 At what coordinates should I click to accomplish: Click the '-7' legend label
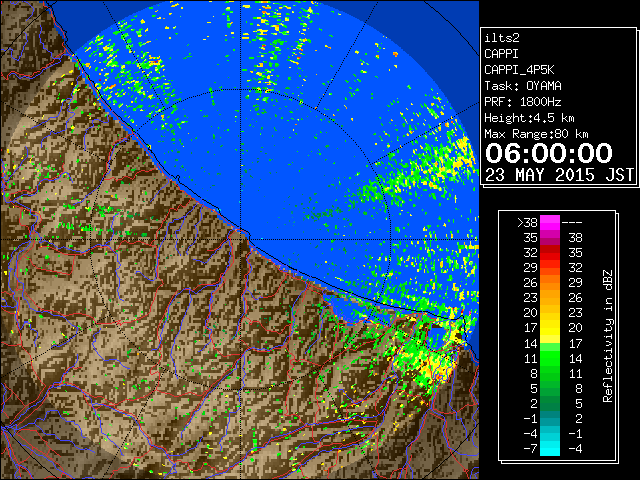click(530, 448)
